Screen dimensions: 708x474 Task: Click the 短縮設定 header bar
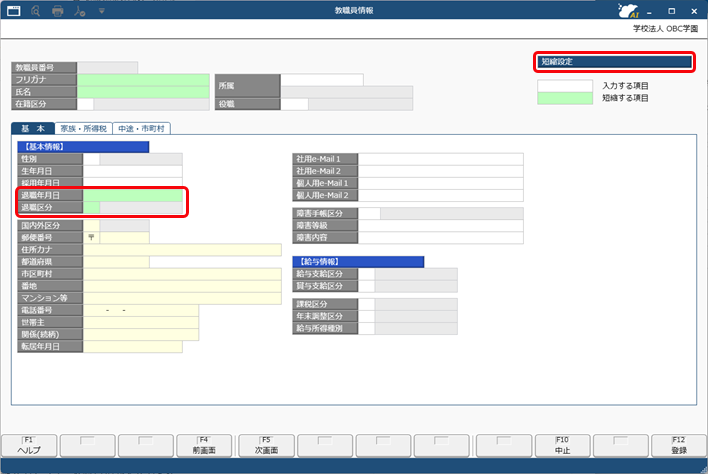[x=614, y=62]
